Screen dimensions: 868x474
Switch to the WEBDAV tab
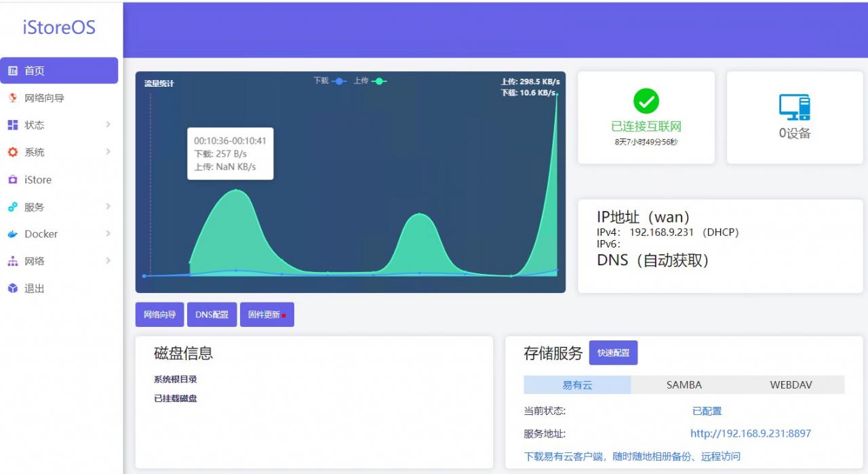pos(791,384)
